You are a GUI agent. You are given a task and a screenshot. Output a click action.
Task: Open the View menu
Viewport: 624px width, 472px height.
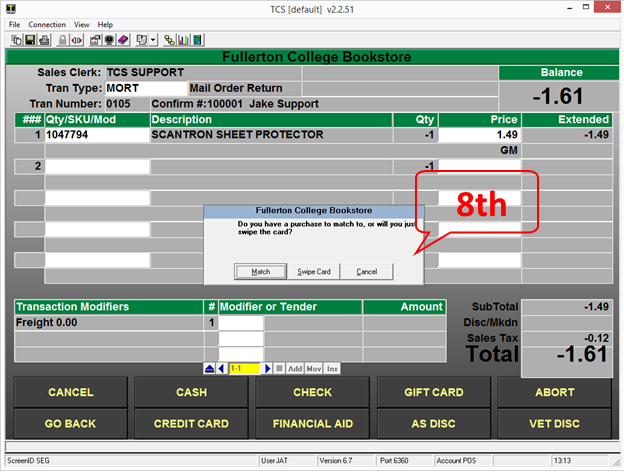point(82,25)
